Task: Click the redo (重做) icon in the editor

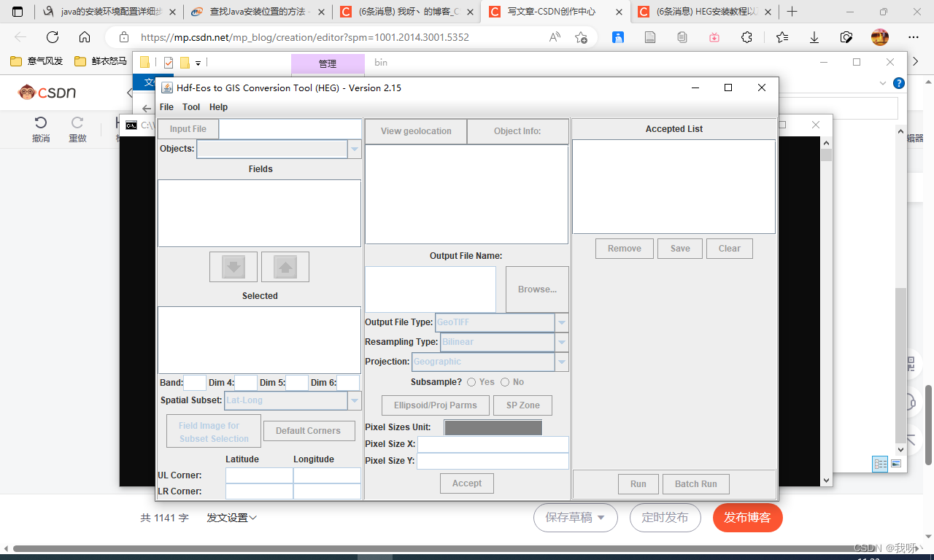Action: point(77,124)
